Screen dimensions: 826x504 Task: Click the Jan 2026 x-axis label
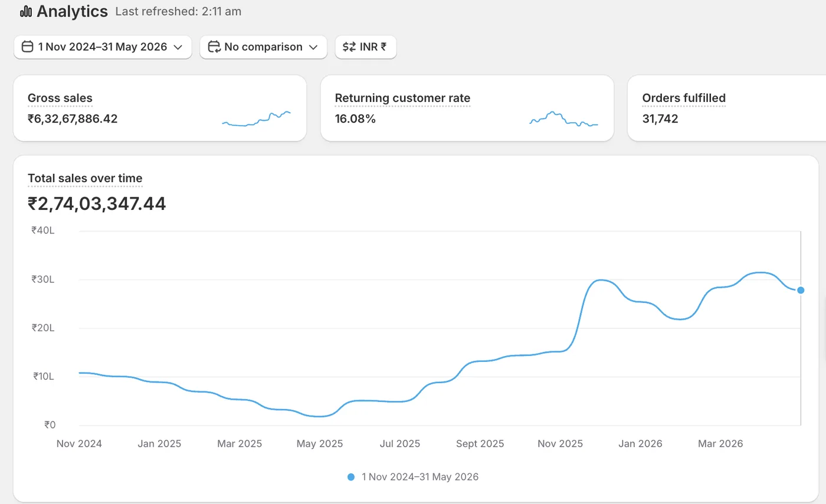640,444
